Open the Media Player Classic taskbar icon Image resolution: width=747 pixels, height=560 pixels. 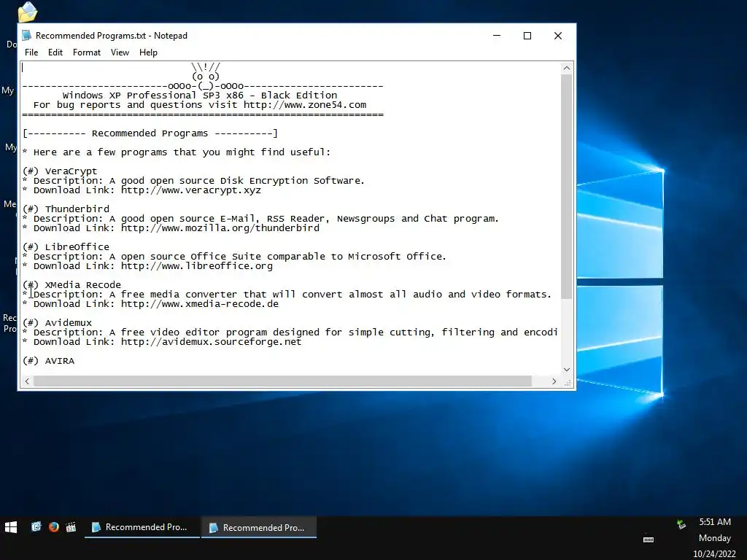coord(71,526)
